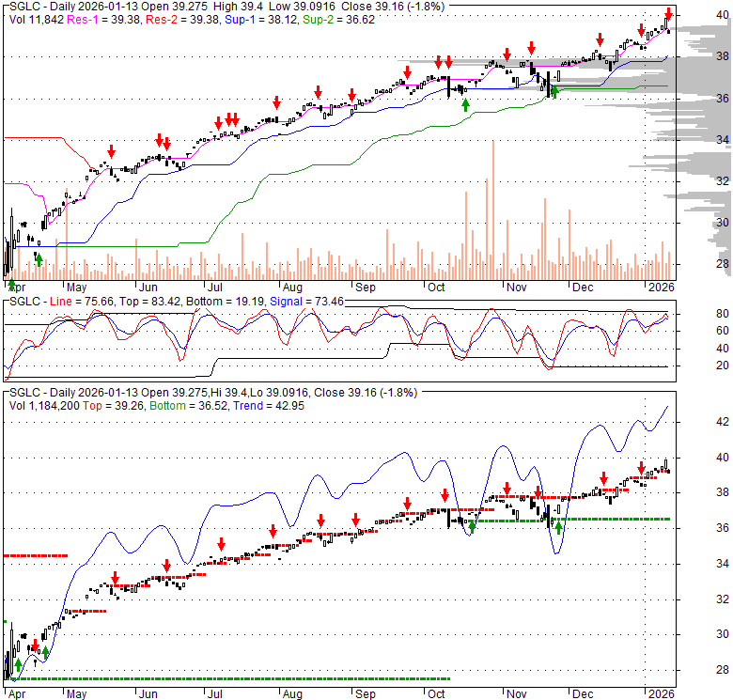
Task: Click the Dec month label on bottom chart axis
Action: (x=583, y=694)
